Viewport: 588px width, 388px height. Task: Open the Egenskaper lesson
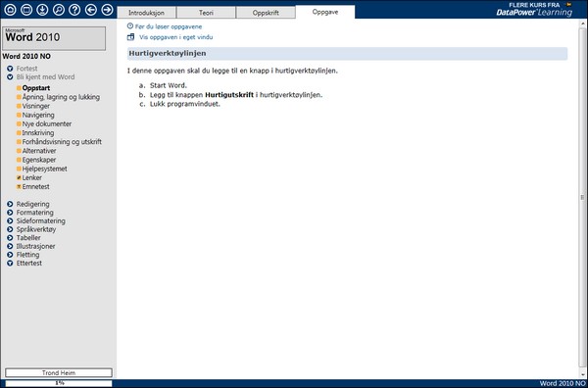pos(39,160)
